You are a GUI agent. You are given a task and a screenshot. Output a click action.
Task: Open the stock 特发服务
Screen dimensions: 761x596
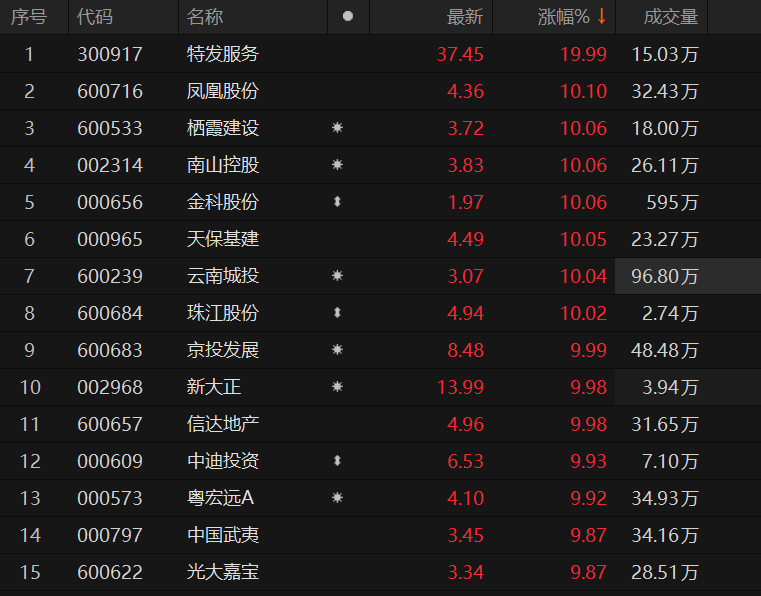pos(223,54)
